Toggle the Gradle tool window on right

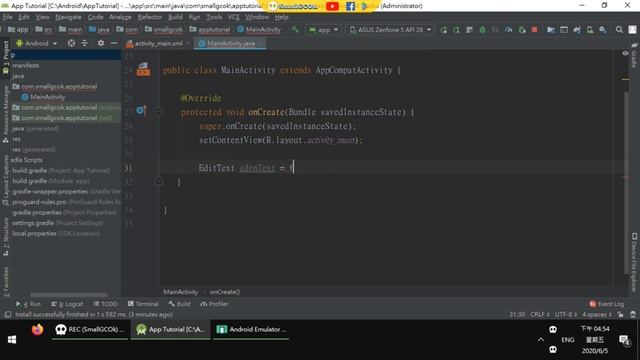[634, 55]
